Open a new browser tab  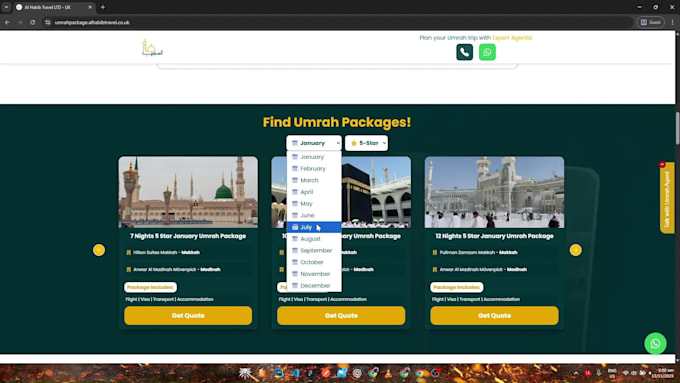pos(103,7)
